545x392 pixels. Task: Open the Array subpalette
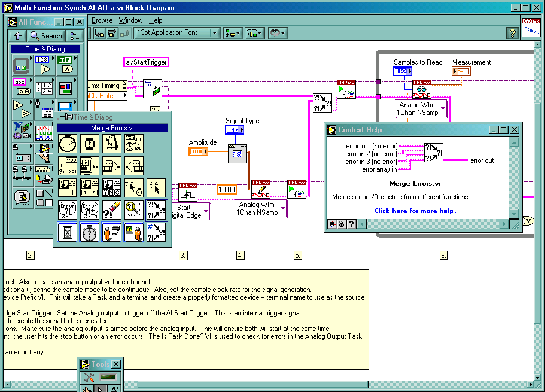pyautogui.click(x=44, y=87)
